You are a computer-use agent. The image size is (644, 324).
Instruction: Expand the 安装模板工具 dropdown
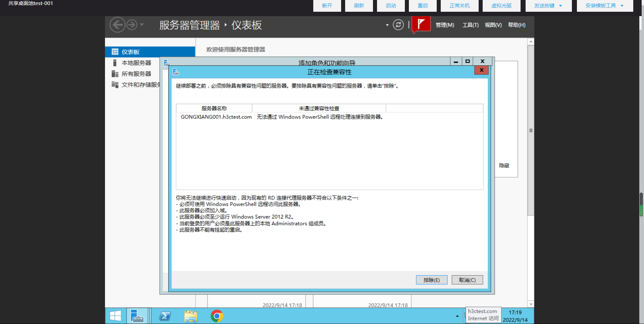605,6
